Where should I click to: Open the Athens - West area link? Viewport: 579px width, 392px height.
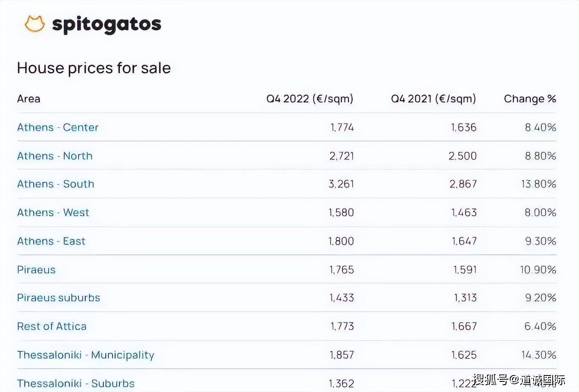(x=53, y=213)
